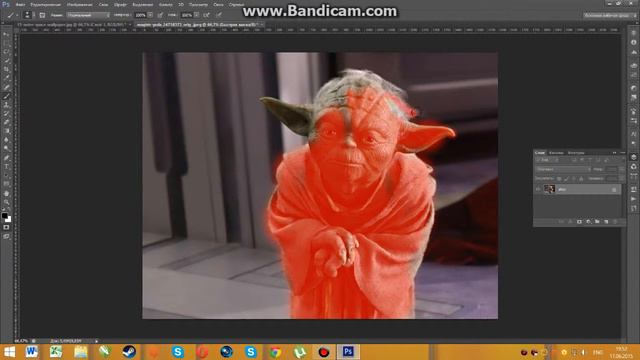This screenshot has width=640, height=360.
Task: Select the Zoom tool
Action: (6, 202)
